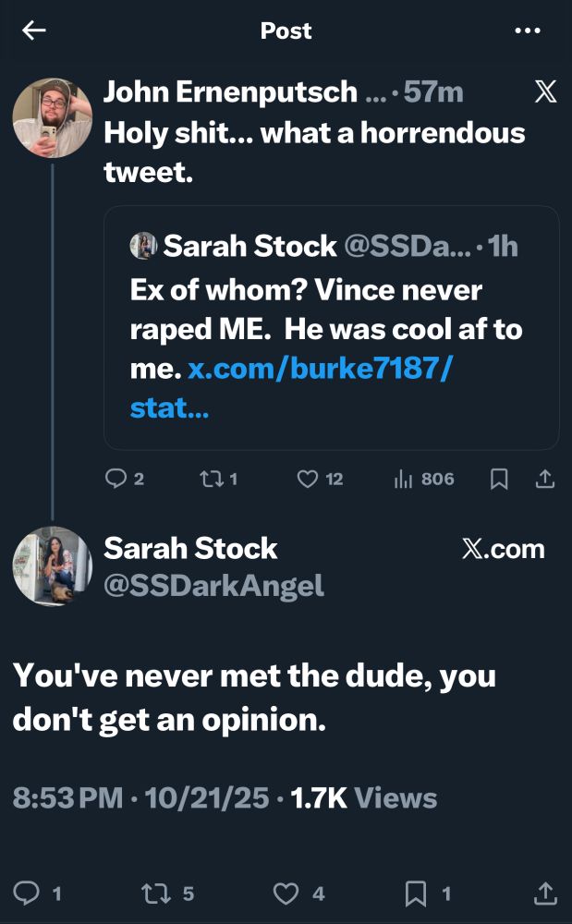
Task: Share Sarah's main post via bottom icon
Action: (546, 893)
